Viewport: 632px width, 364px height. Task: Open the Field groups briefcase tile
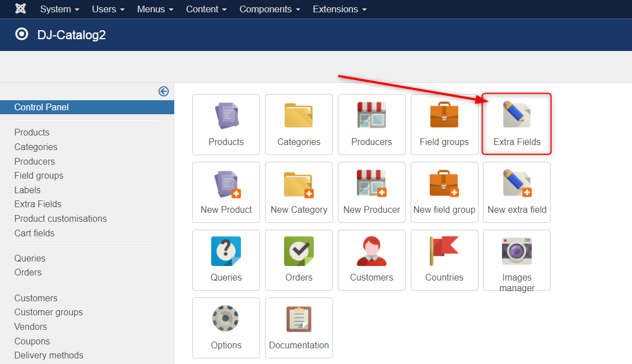tap(444, 124)
